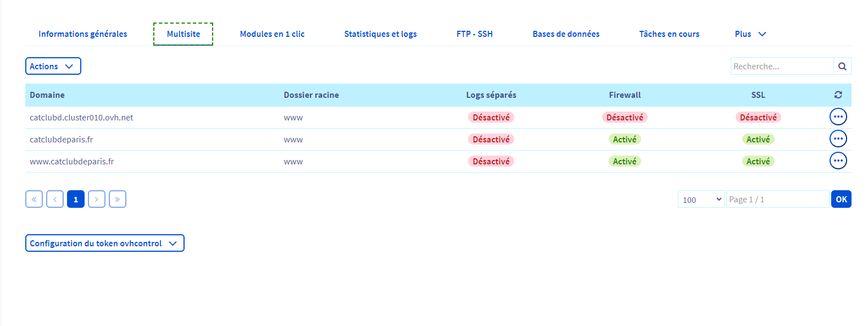
Task: Focus the Recherche search field
Action: click(x=782, y=67)
